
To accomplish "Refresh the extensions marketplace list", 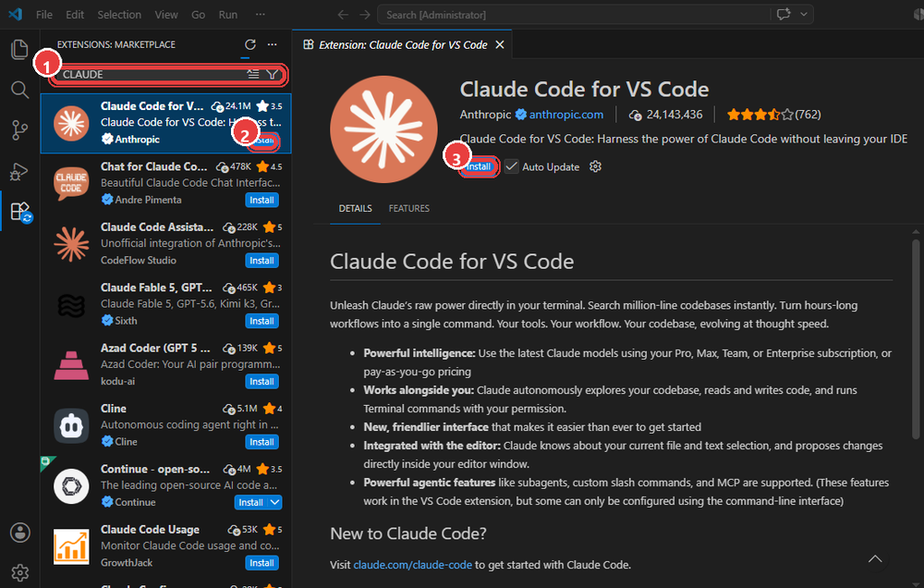I will pos(249,44).
